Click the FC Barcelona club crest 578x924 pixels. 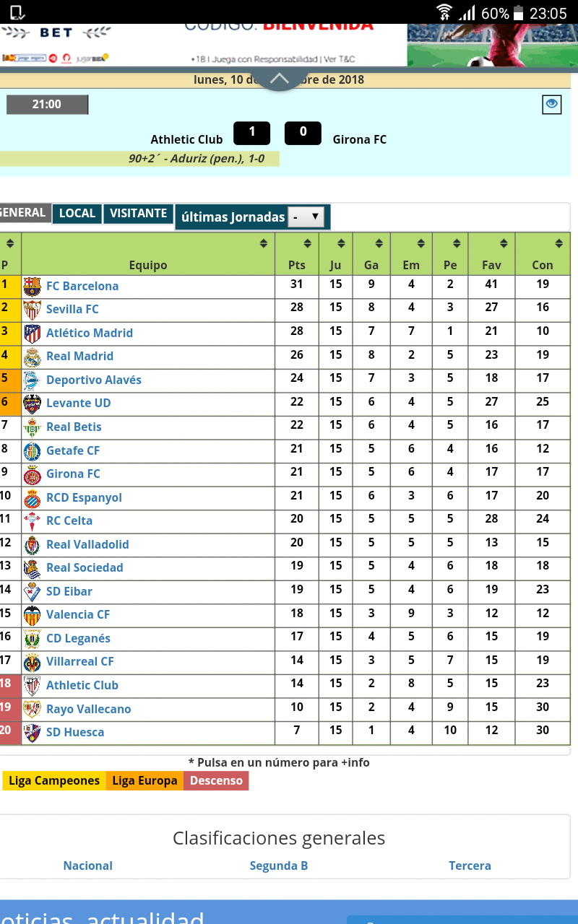pyautogui.click(x=33, y=287)
